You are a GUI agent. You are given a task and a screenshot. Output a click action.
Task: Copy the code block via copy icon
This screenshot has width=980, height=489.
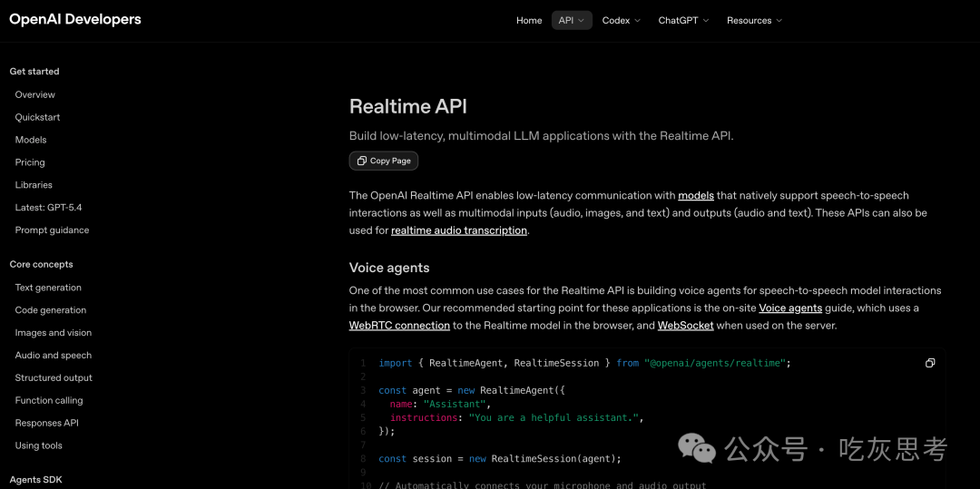click(x=930, y=363)
